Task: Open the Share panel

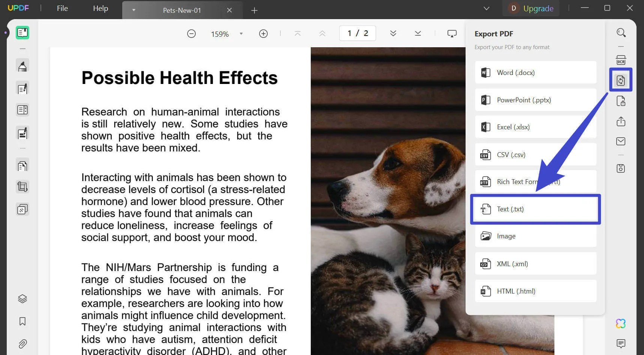Action: pyautogui.click(x=621, y=121)
